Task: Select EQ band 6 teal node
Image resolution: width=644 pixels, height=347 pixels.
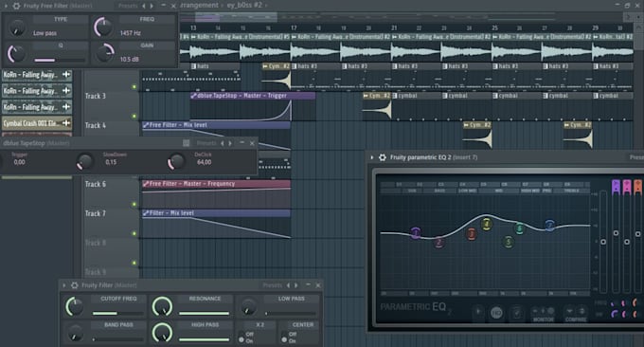Action: pos(520,228)
